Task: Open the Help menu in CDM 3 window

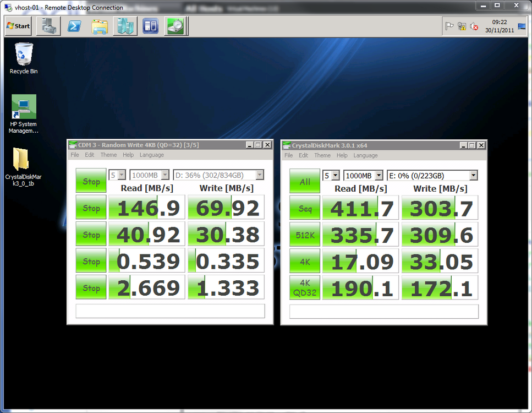Action: point(128,155)
